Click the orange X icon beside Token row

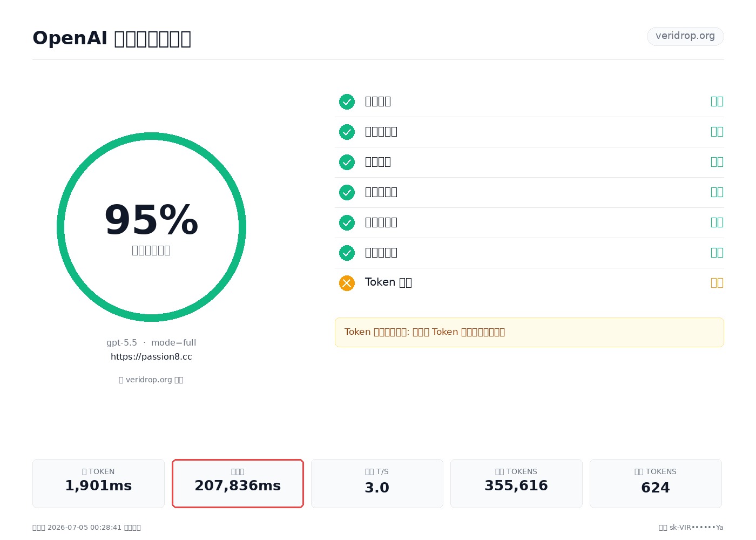click(x=347, y=283)
